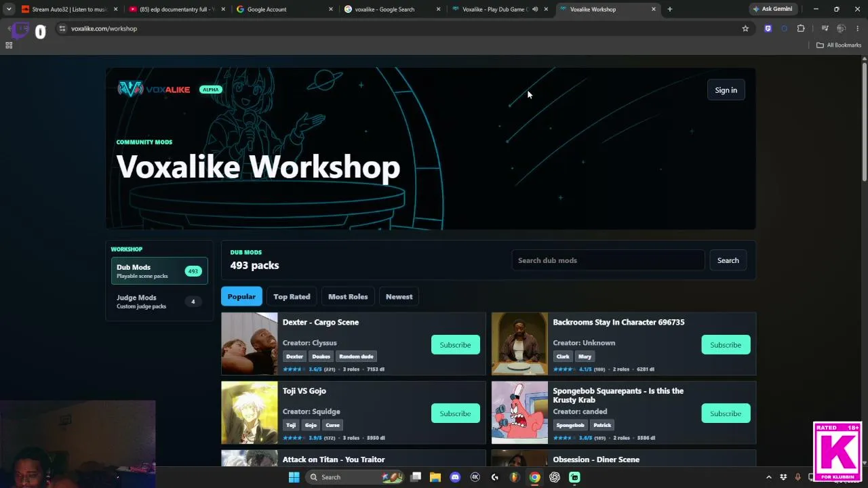Click the microphone tray icon
Viewport: 868px width, 488px height.
(797, 477)
